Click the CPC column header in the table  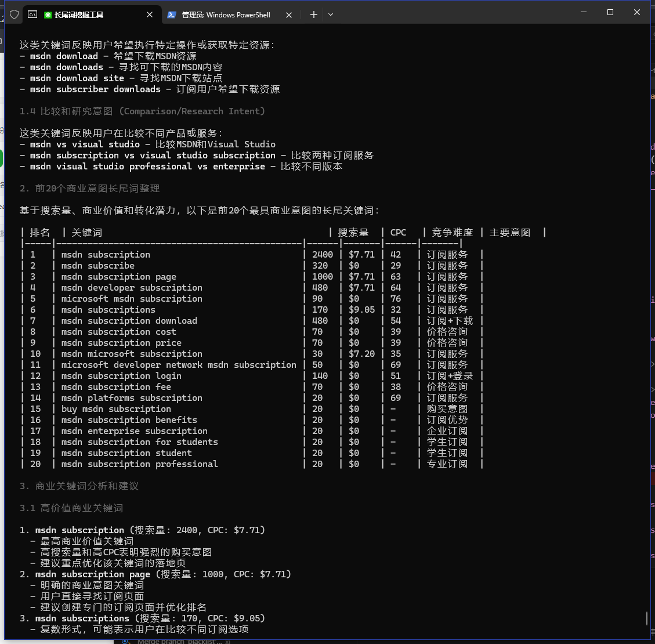[x=398, y=233]
